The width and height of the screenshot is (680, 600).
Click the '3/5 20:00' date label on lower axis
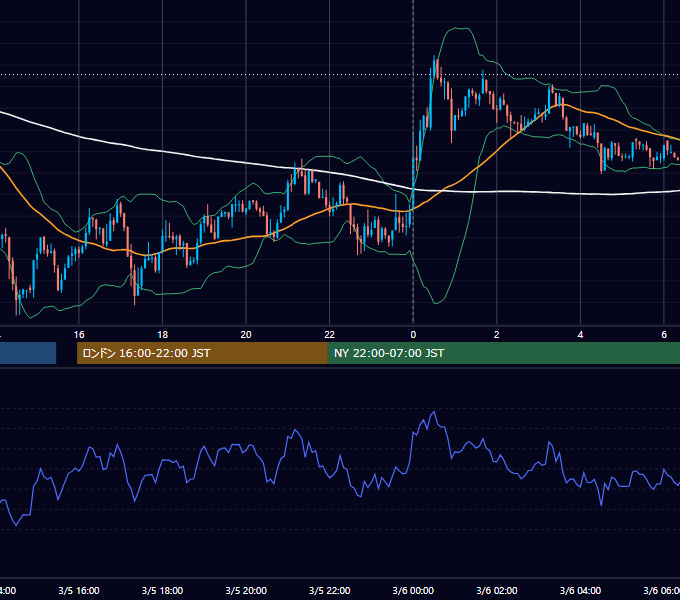(246, 590)
